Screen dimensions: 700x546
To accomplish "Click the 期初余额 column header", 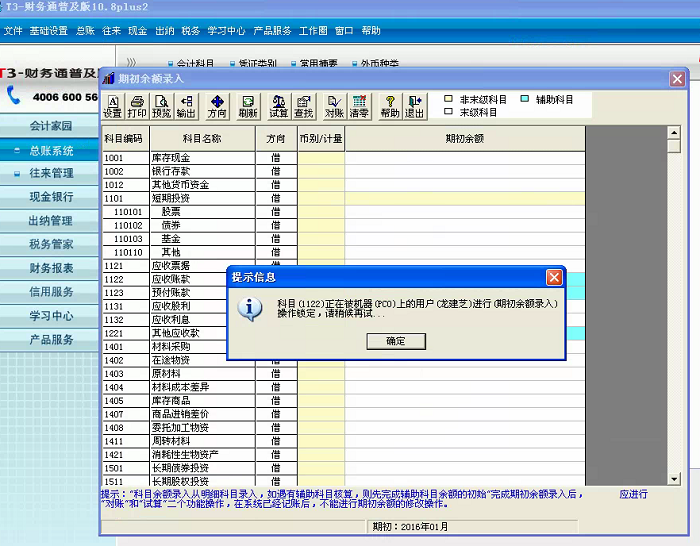I will (465, 139).
